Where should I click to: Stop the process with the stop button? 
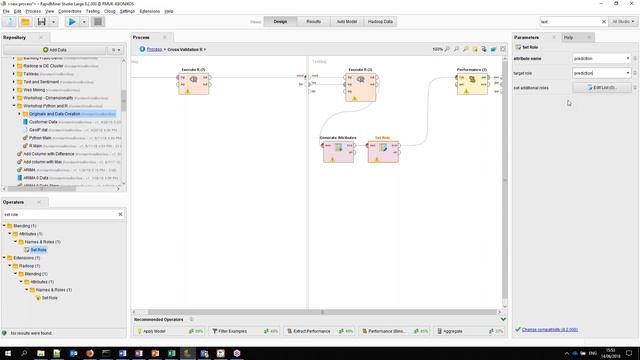tap(98, 22)
